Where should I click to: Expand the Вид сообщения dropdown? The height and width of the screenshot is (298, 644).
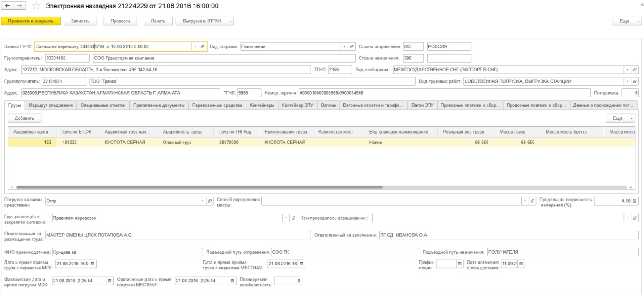click(x=627, y=70)
